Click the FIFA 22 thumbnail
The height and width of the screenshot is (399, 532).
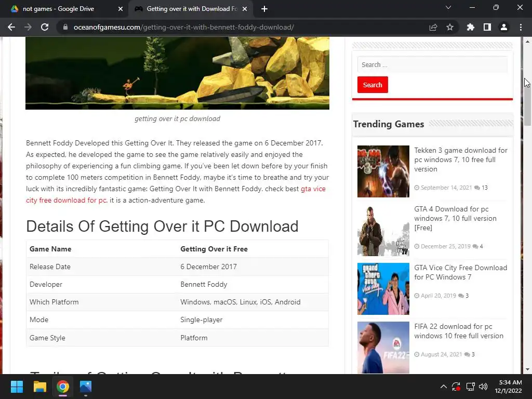383,348
